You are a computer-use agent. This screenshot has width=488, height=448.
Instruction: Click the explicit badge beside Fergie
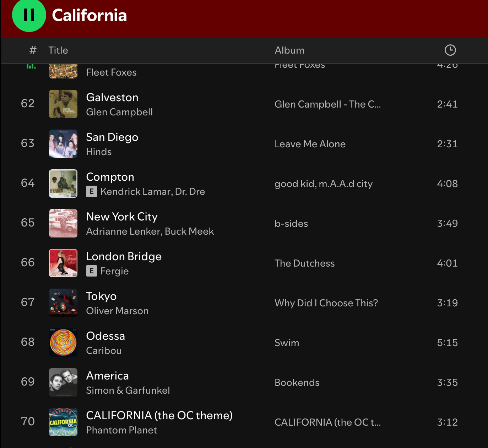(92, 271)
